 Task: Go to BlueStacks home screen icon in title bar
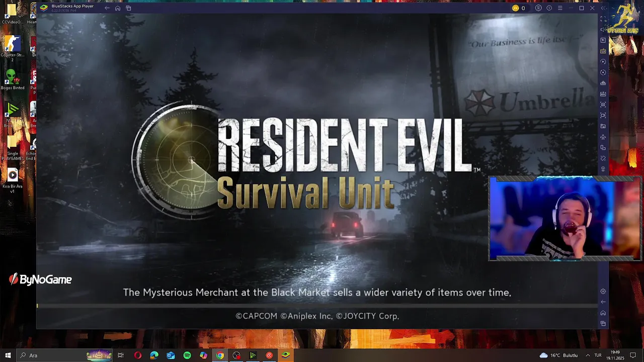click(118, 8)
